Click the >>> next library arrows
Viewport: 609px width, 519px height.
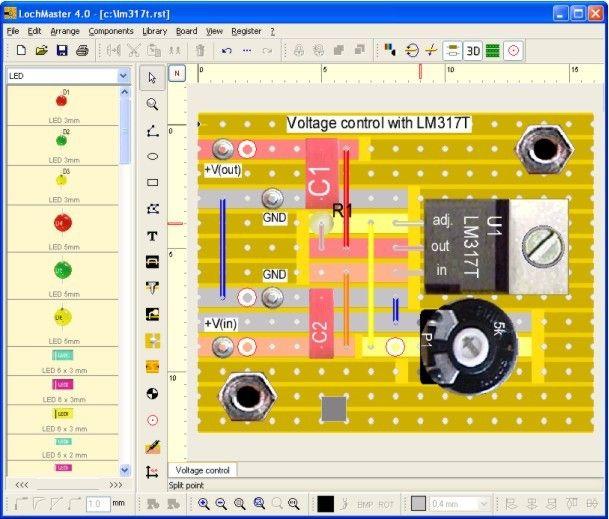116,485
